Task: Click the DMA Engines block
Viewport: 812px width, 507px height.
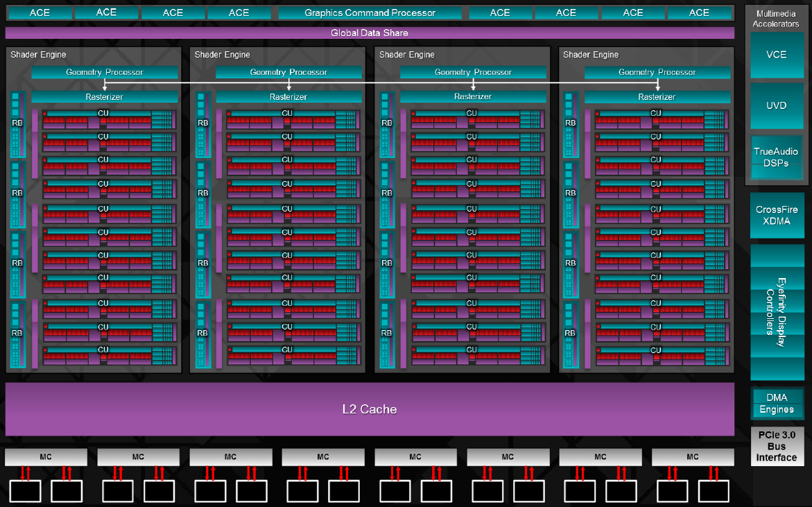Action: tap(776, 404)
